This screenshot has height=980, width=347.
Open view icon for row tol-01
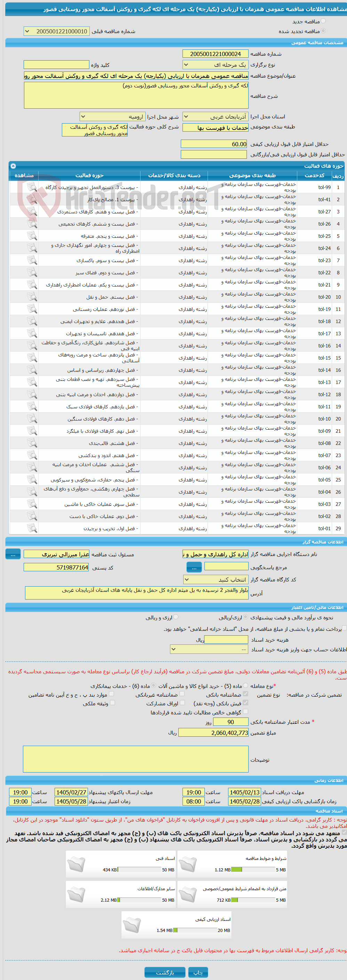pos(32,528)
